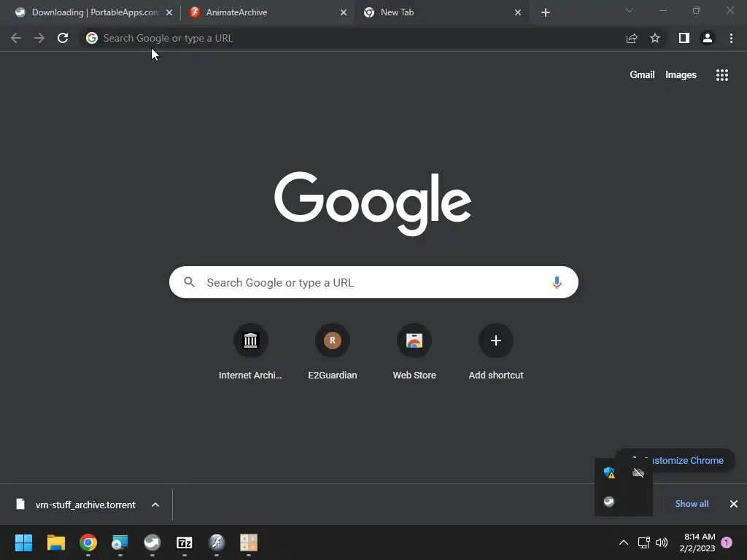Show all downloads

point(692,504)
